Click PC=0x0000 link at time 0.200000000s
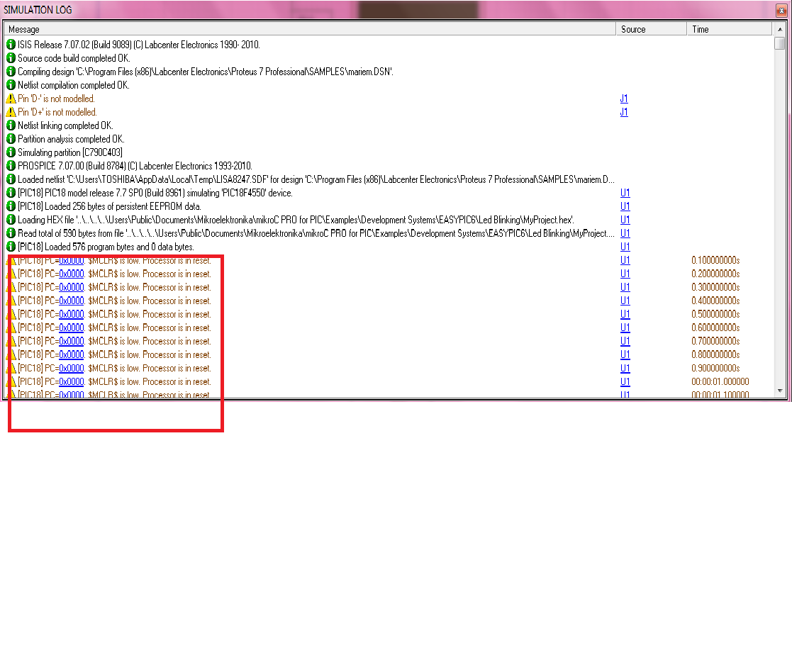The height and width of the screenshot is (672, 792). pyautogui.click(x=71, y=274)
